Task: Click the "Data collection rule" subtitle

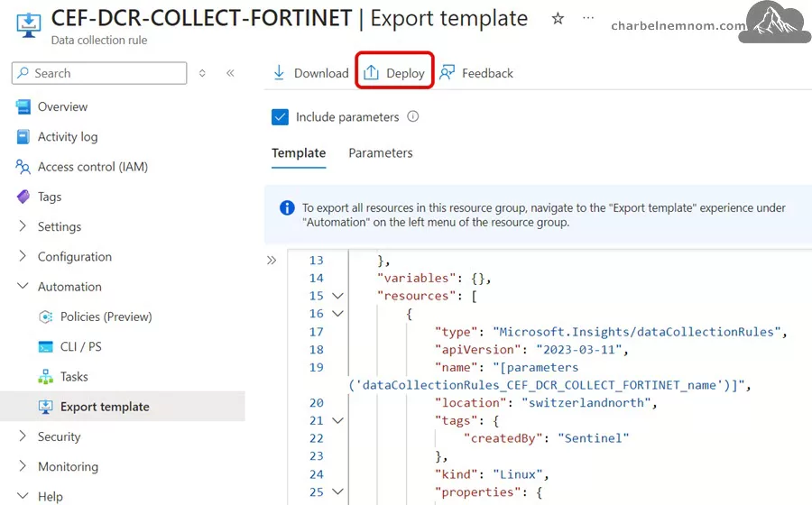Action: pyautogui.click(x=99, y=40)
